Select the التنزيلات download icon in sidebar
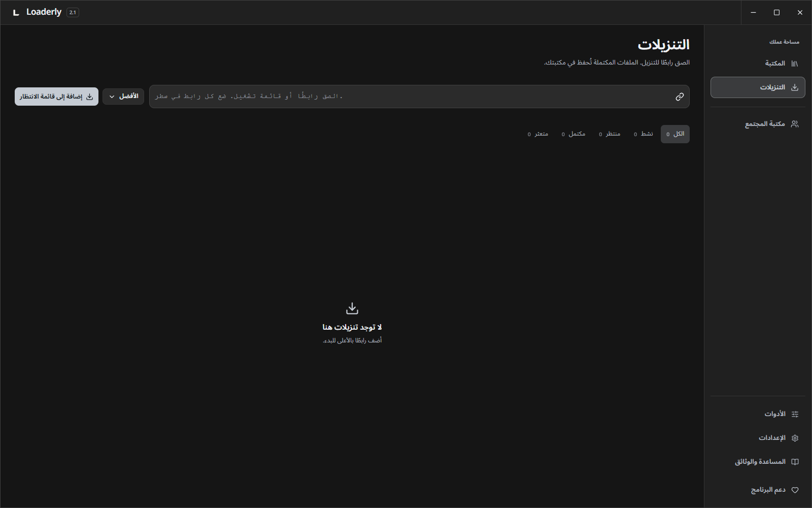Viewport: 812px width, 508px height. click(795, 87)
